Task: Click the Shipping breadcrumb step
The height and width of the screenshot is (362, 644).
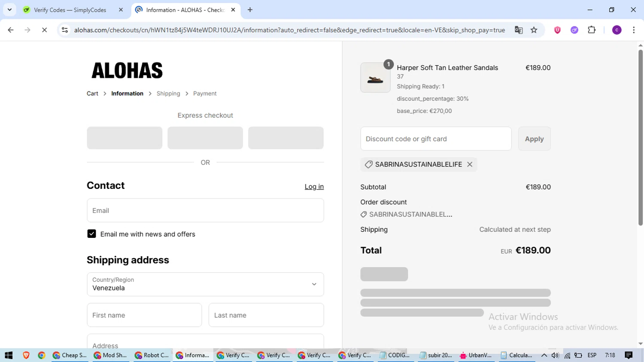Action: 168,94
